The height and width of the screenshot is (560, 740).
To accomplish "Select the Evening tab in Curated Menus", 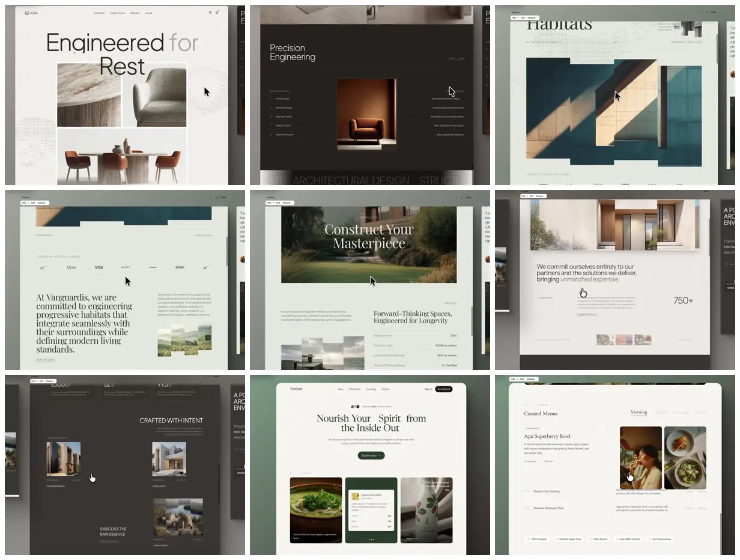I will click(x=680, y=412).
